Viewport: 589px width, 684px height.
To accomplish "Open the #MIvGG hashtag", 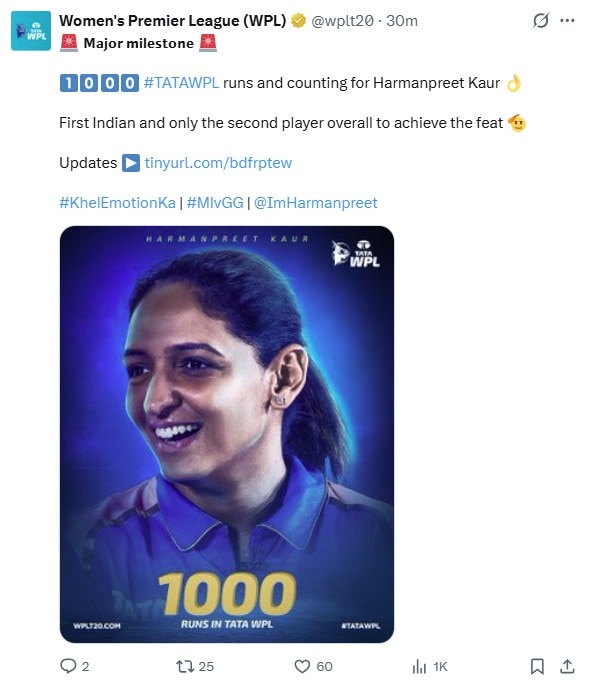I will click(x=215, y=202).
